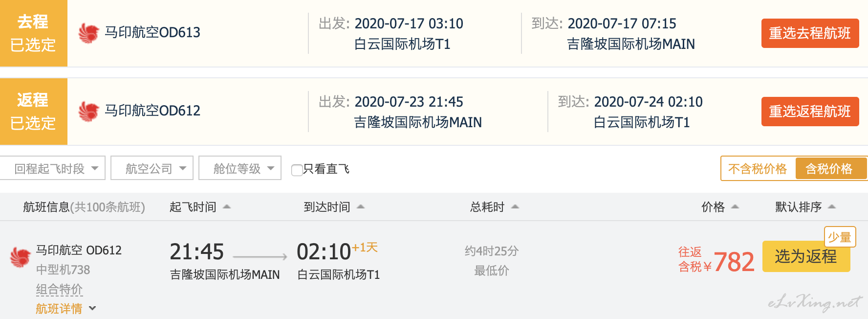Open 航空公司 airline filter dropdown
Image resolution: width=868 pixels, height=319 pixels.
(x=152, y=168)
